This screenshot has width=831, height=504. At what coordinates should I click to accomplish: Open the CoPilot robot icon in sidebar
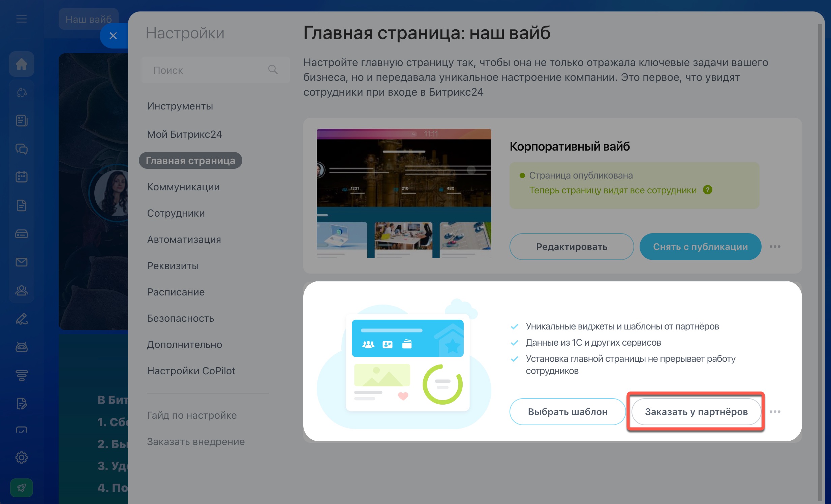(21, 347)
